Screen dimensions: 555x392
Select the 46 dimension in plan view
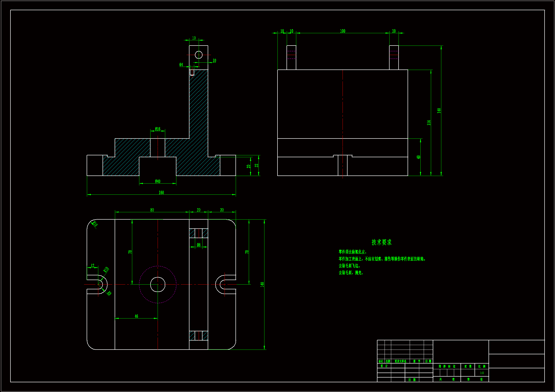tap(136, 316)
